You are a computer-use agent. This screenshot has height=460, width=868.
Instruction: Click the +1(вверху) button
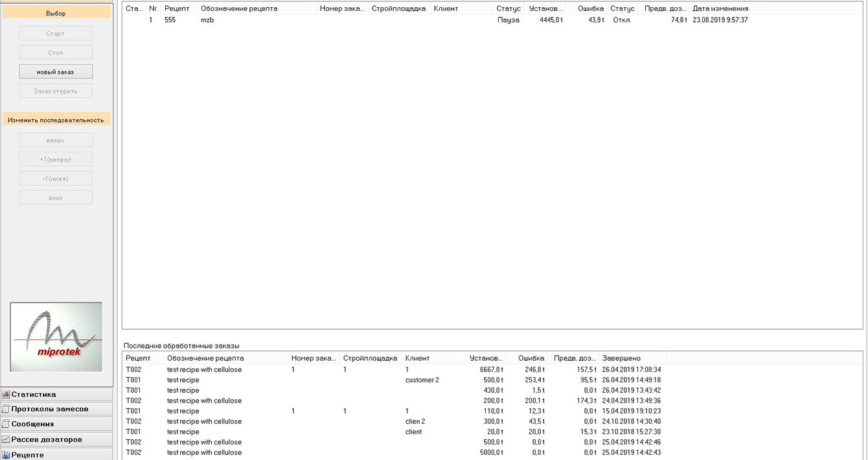56,159
